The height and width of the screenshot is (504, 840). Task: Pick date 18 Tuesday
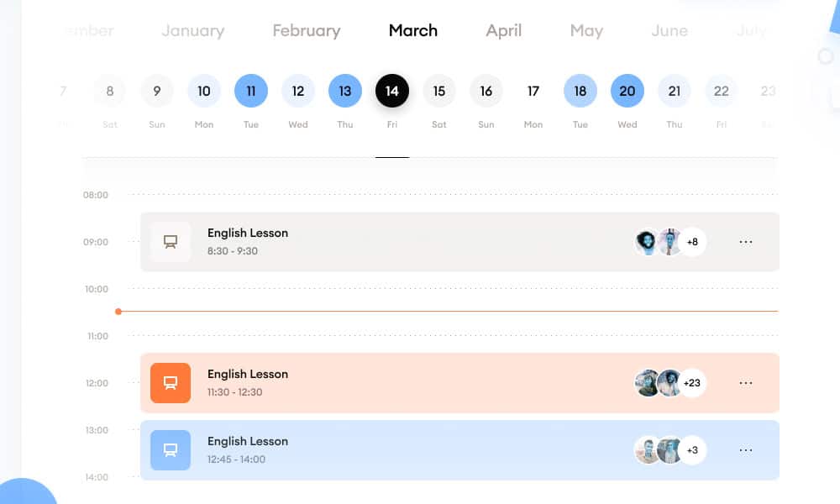click(580, 91)
